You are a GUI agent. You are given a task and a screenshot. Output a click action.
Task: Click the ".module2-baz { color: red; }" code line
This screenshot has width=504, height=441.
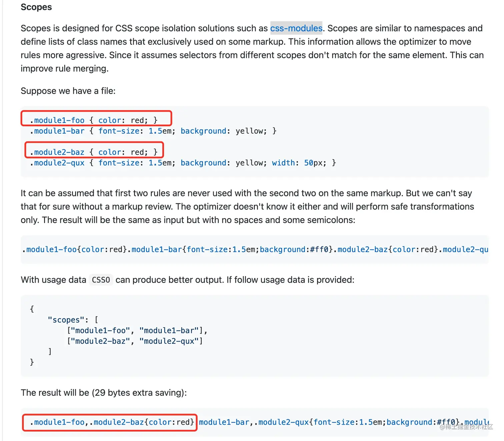[94, 152]
